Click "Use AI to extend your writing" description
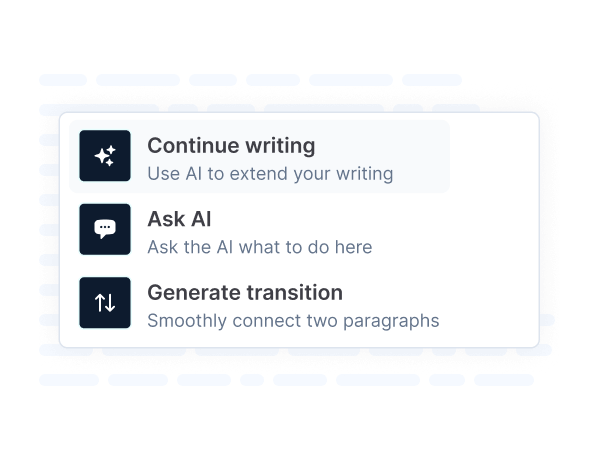The image size is (600, 460). coord(270,173)
